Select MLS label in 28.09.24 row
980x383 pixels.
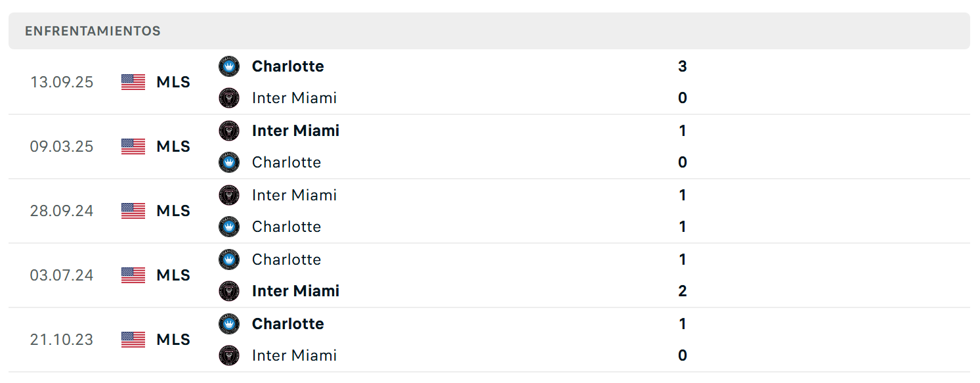coord(173,211)
